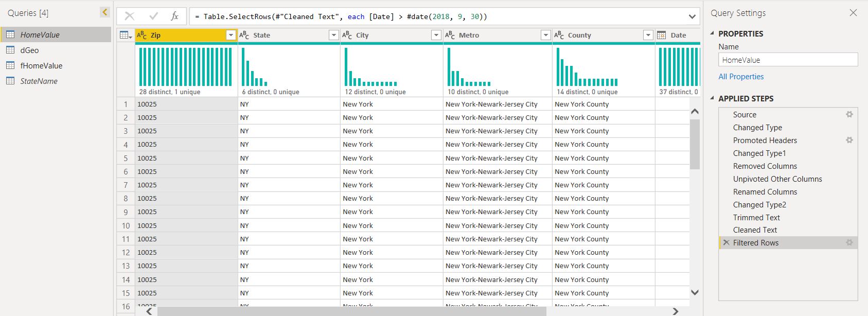The image size is (868, 316).
Task: Open gear settings for Promoted Headers step
Action: click(849, 140)
